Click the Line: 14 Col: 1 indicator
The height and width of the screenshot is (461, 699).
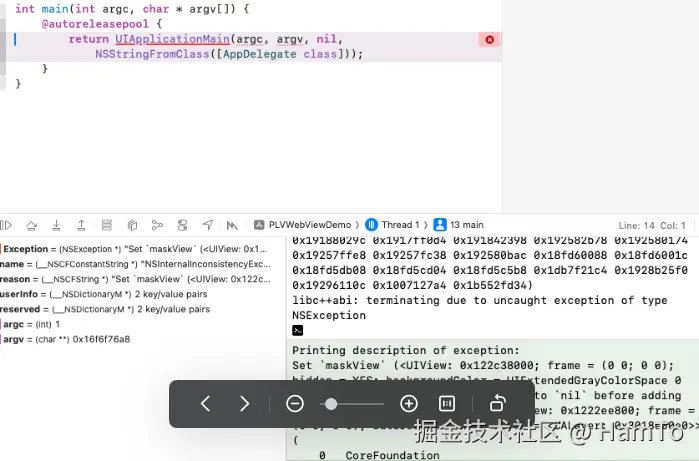[652, 226]
